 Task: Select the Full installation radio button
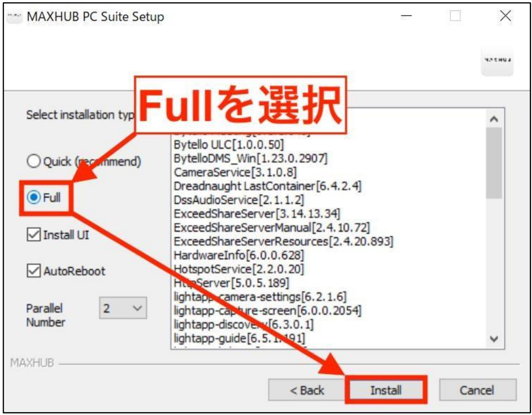pos(34,197)
